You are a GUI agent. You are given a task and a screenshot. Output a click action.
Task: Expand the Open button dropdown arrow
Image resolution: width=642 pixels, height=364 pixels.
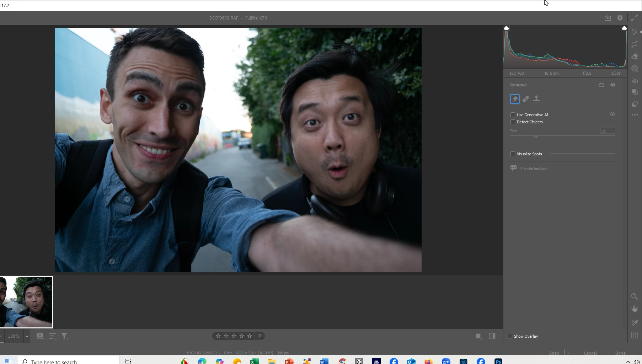click(568, 353)
